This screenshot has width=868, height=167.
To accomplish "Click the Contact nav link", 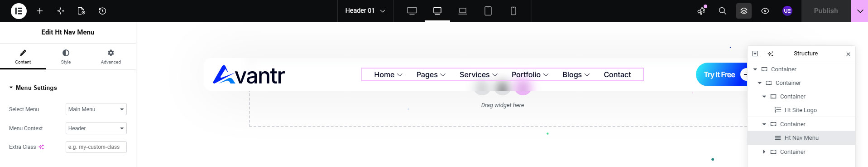I will pyautogui.click(x=617, y=75).
